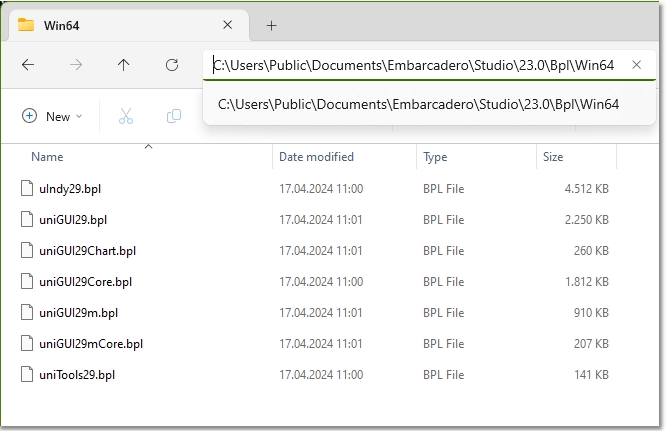Close the Win64 tab
This screenshot has width=670, height=433.
(228, 25)
